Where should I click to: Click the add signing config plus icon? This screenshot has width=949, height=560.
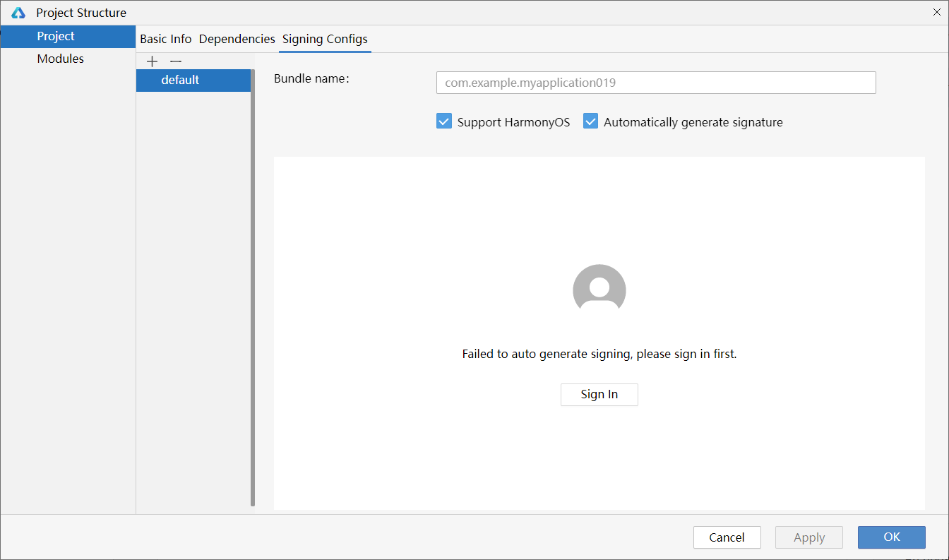point(152,61)
